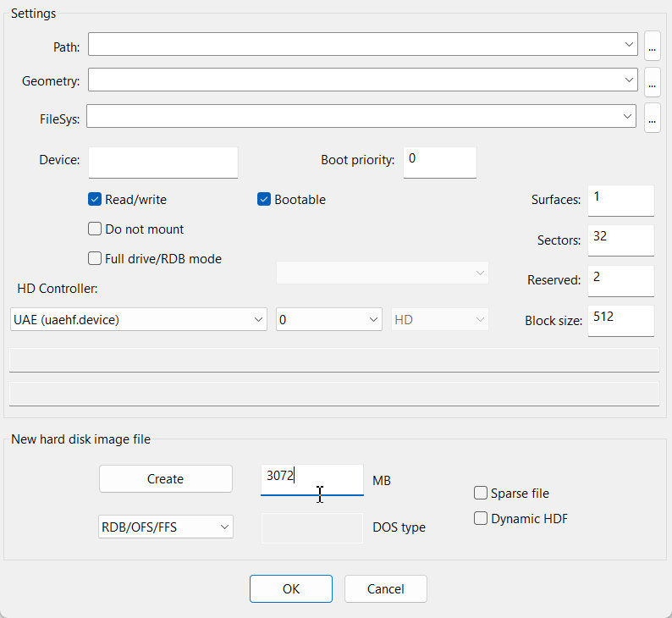Click the browse button next to Path

[652, 45]
